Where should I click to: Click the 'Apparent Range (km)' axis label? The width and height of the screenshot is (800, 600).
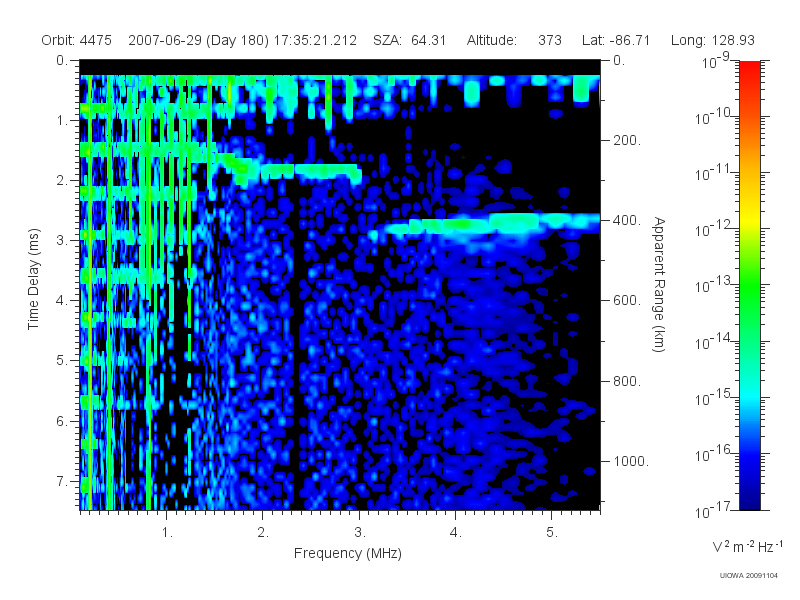(659, 285)
